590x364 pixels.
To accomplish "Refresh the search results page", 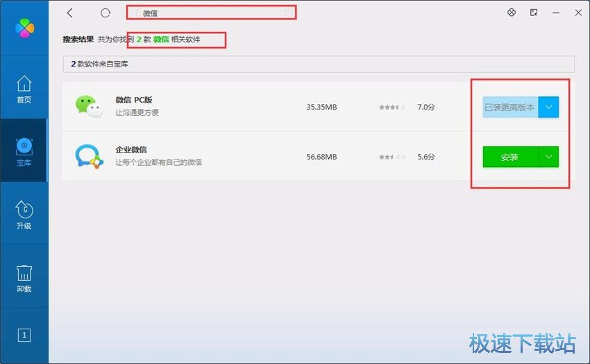I will (106, 12).
